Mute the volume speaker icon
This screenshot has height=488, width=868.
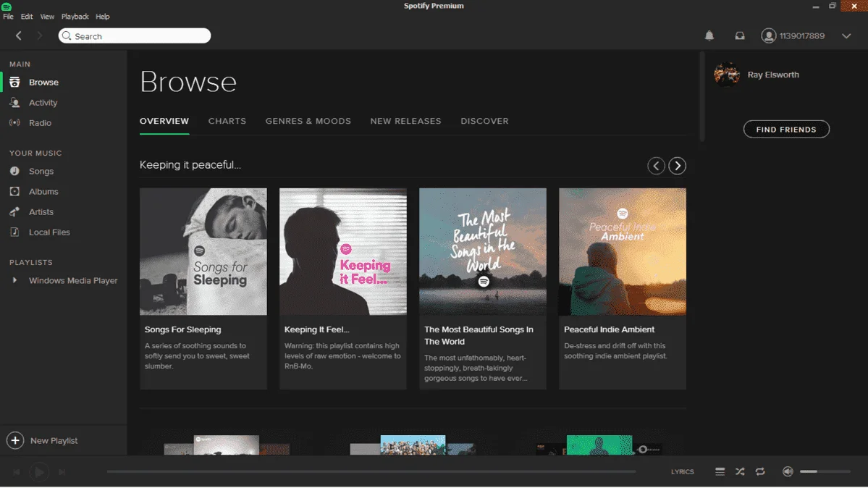[788, 471]
